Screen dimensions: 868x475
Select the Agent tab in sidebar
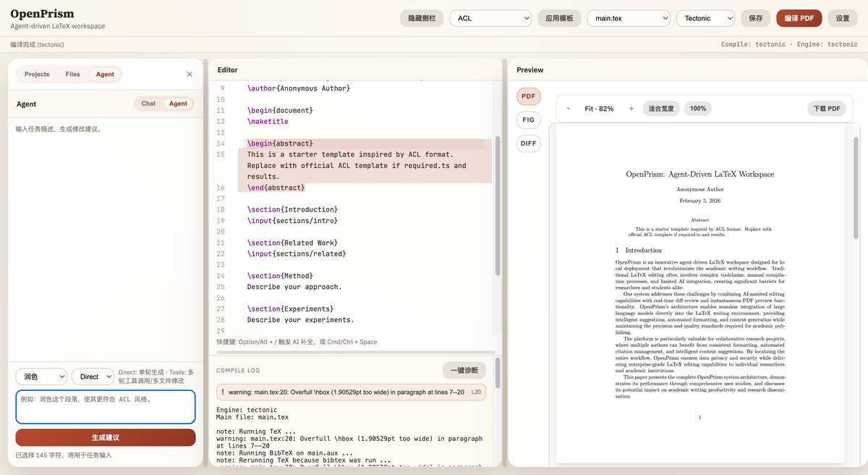coord(105,75)
